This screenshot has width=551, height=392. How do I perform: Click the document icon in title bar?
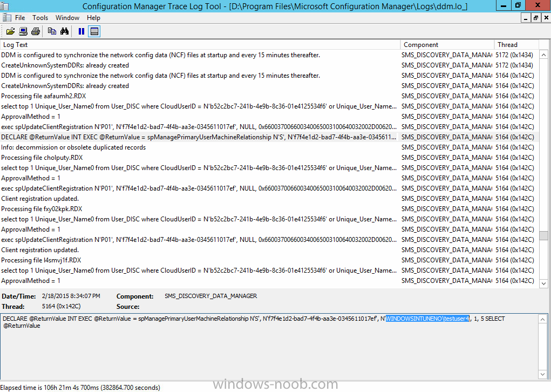pos(4,6)
